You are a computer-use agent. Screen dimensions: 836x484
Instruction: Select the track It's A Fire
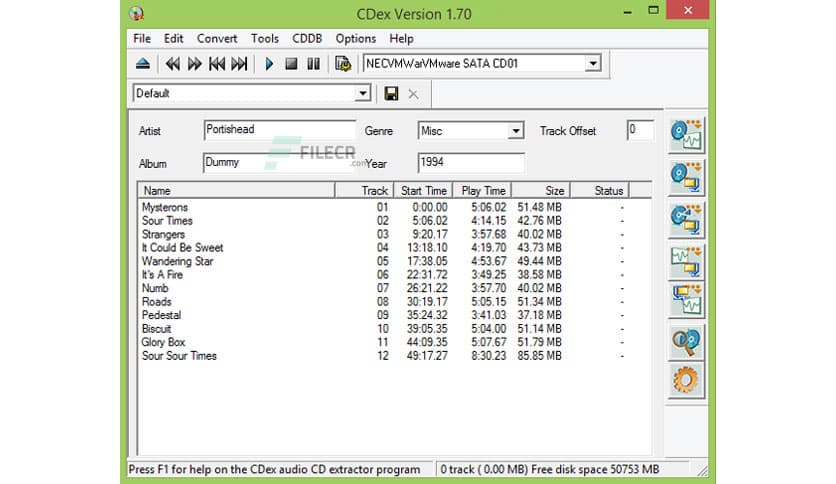pyautogui.click(x=162, y=275)
